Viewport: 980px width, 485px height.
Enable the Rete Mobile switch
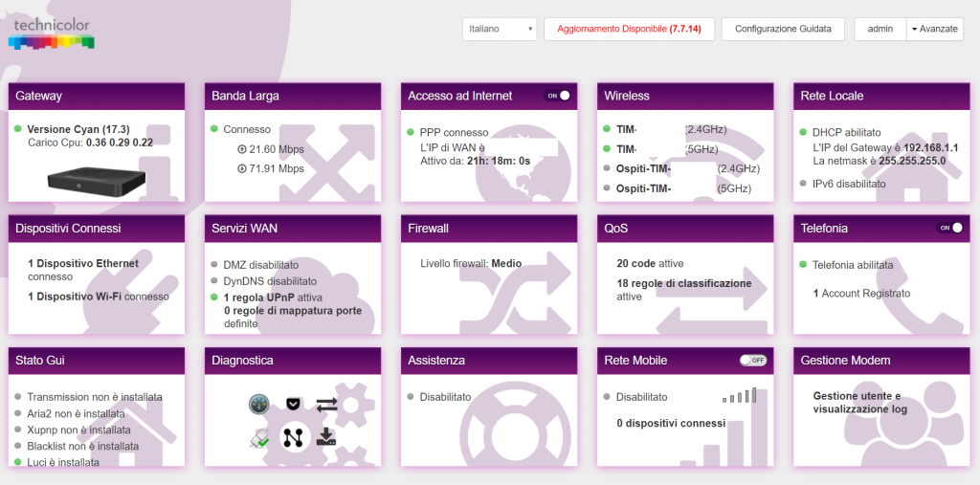point(753,361)
